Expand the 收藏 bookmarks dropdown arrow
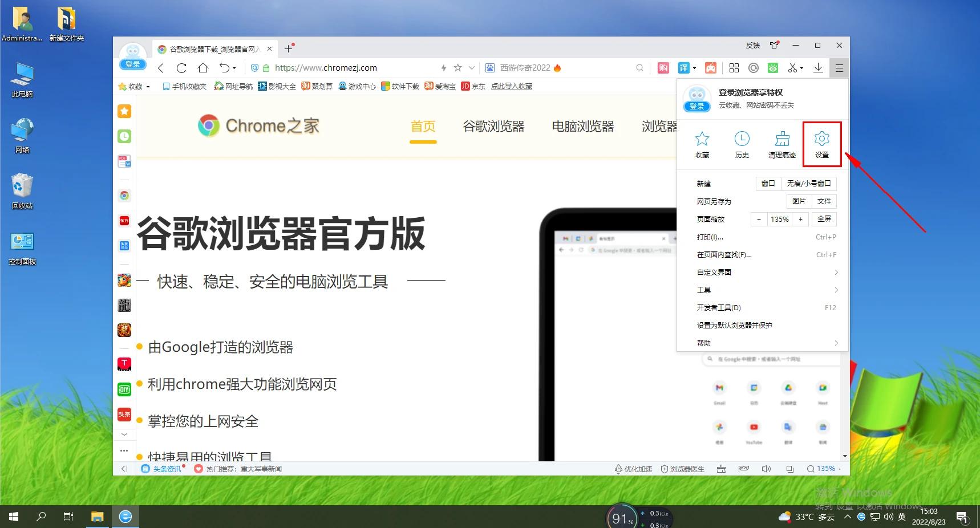This screenshot has height=528, width=980. [148, 87]
